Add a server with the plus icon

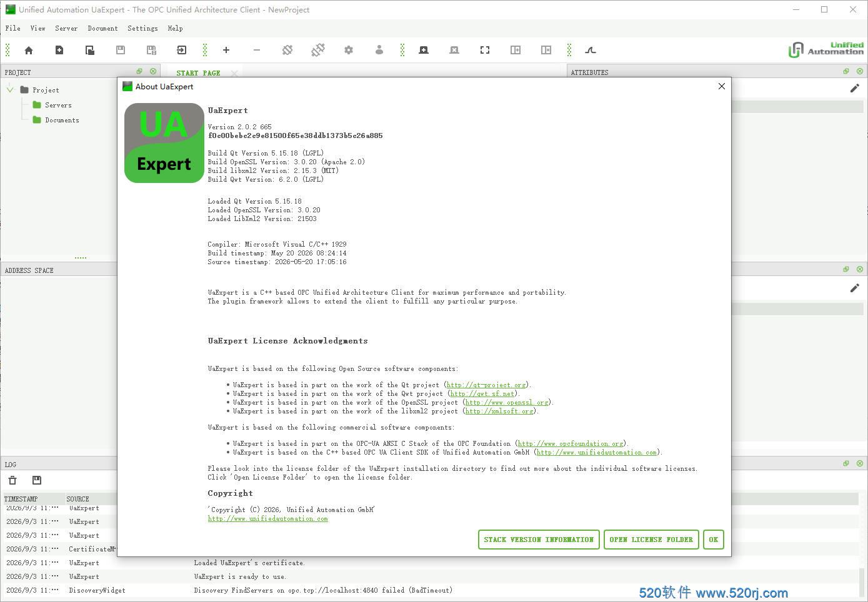coord(226,50)
